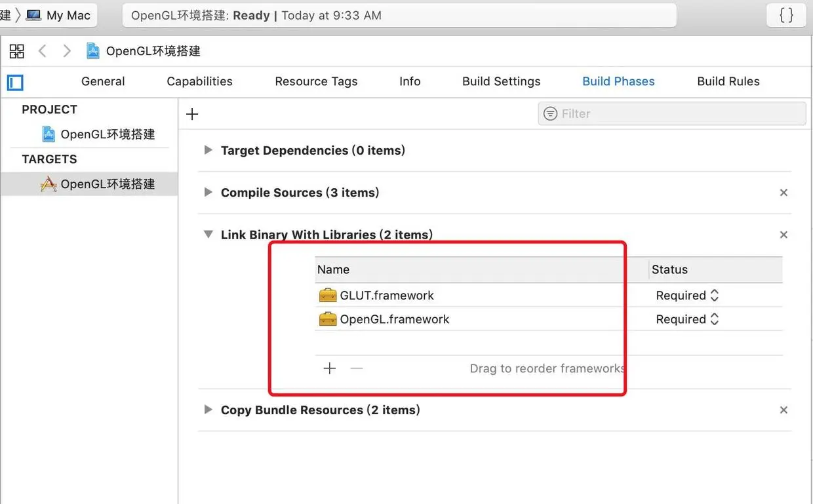Select OpenGL环境搭建 under TARGETS
Screen dimensions: 813x504
point(108,184)
